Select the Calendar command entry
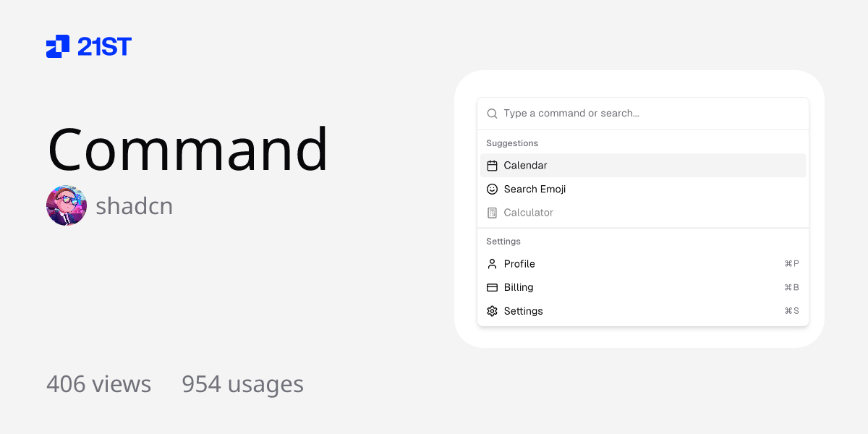Screen dimensions: 868x434 point(526,165)
